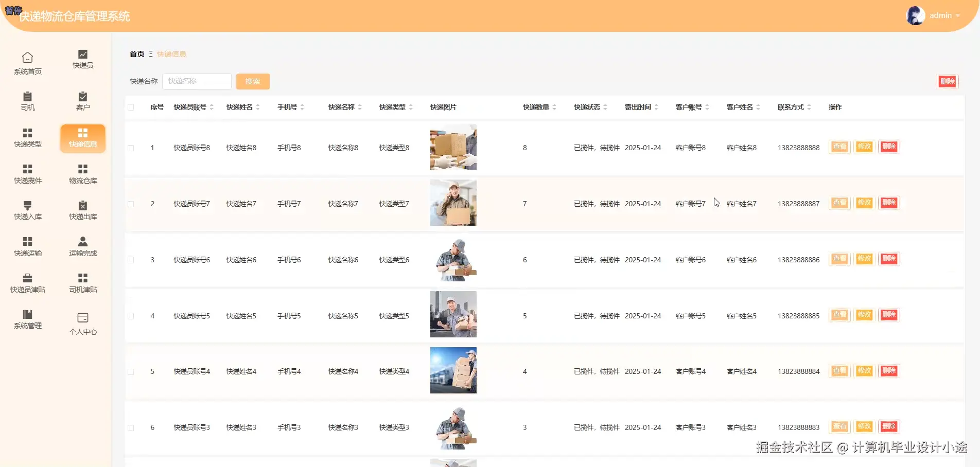Switch to the 快递信息 menu item

(x=82, y=138)
